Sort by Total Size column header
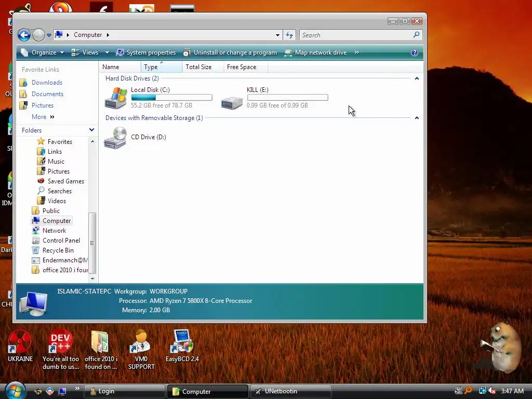 coord(203,67)
